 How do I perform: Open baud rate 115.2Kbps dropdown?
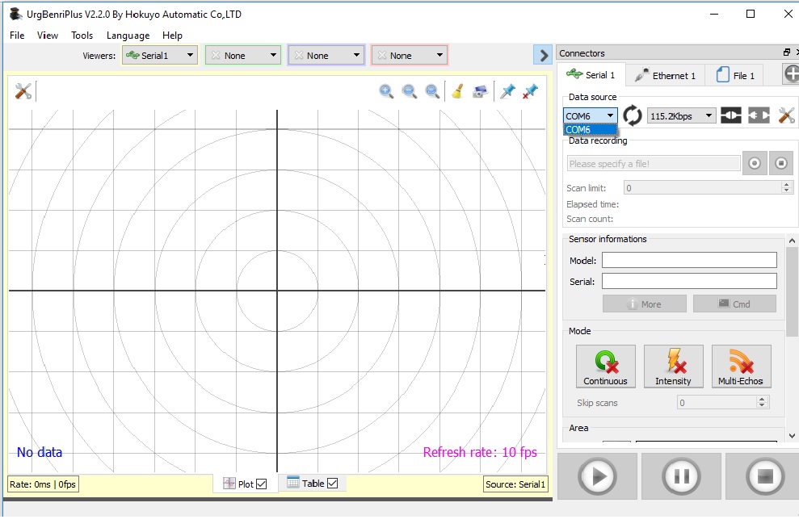pyautogui.click(x=681, y=116)
